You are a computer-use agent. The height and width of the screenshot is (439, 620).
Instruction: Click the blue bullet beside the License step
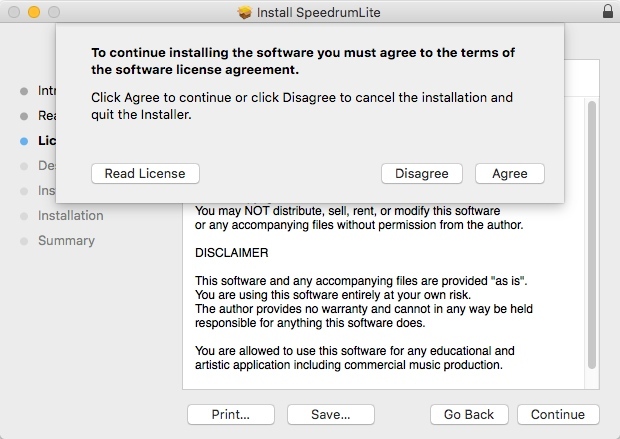pyautogui.click(x=24, y=141)
